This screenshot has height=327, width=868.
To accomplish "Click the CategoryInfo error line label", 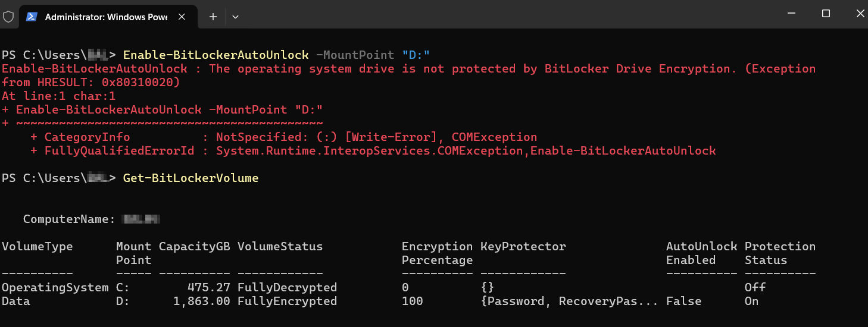I will [87, 137].
